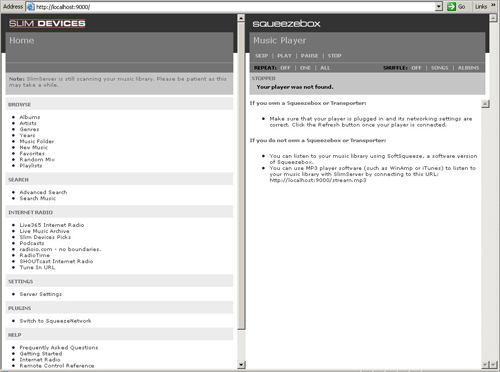Click the 'Your player was not found.' message
The image size is (500, 372).
[x=295, y=87]
